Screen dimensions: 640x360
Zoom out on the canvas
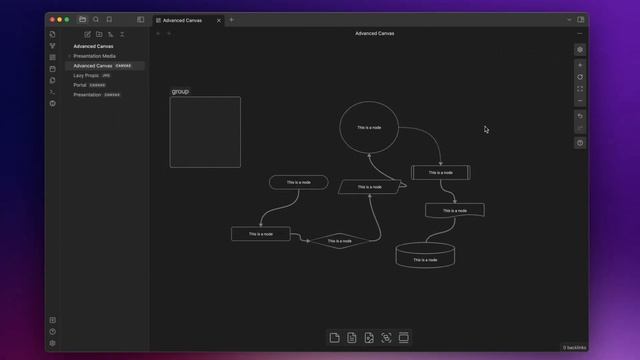point(580,101)
